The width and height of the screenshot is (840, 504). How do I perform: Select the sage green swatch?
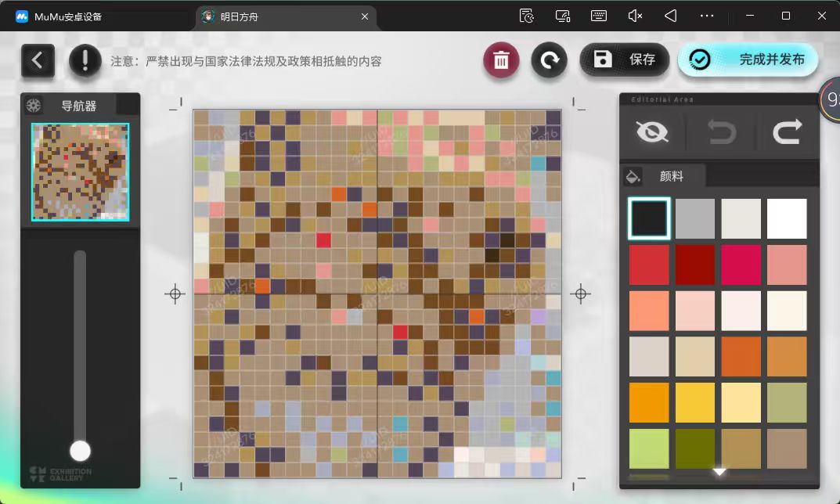(787, 402)
